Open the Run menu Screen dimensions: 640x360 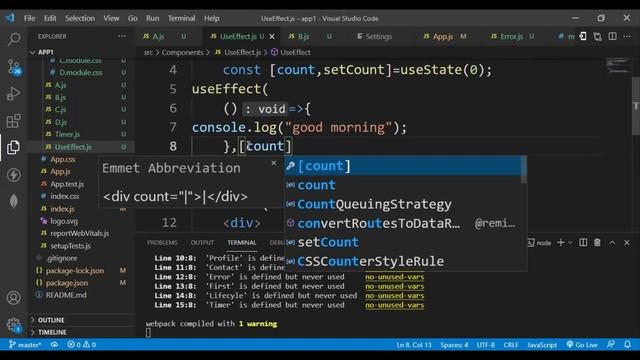(x=152, y=18)
